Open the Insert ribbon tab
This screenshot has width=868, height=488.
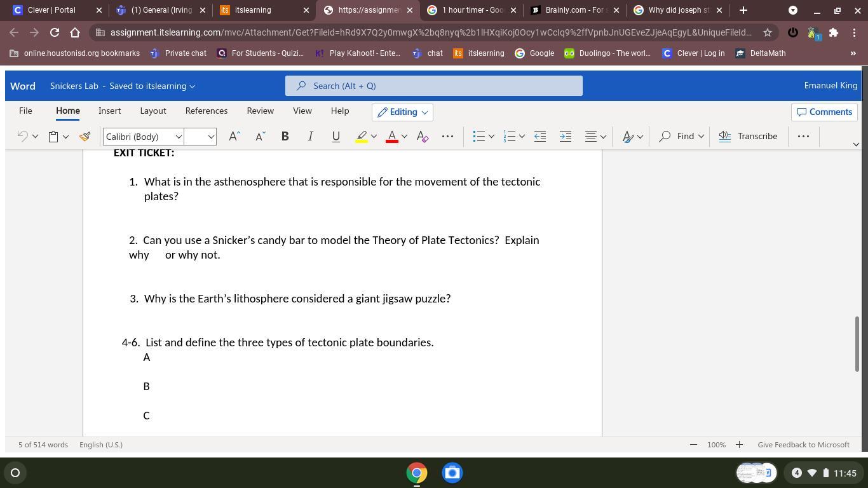click(x=109, y=111)
